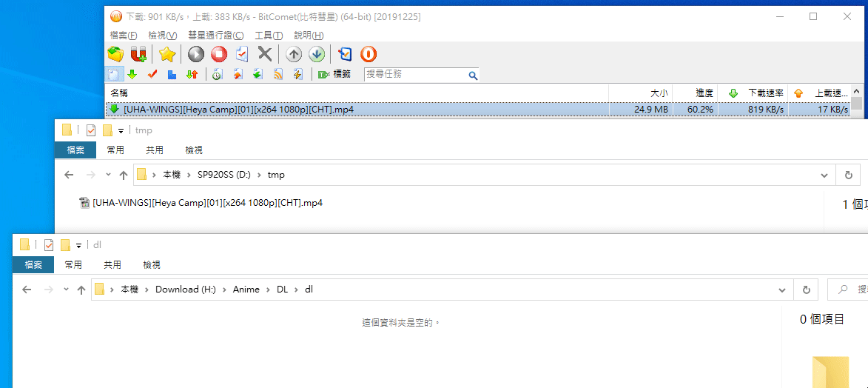Click the open torrent folder icon in BitComet
The width and height of the screenshot is (868, 388).
click(x=115, y=54)
